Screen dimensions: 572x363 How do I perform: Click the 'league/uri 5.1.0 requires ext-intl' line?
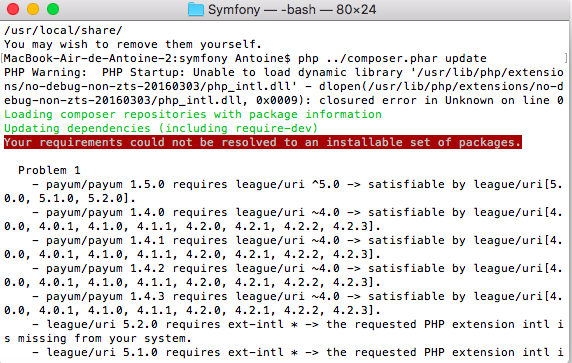pos(297,352)
